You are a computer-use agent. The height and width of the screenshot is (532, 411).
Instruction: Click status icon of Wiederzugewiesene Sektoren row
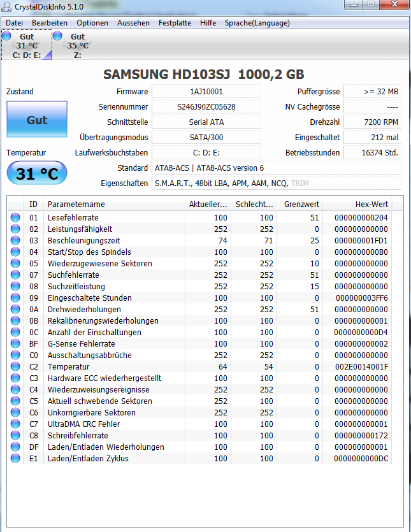15,263
